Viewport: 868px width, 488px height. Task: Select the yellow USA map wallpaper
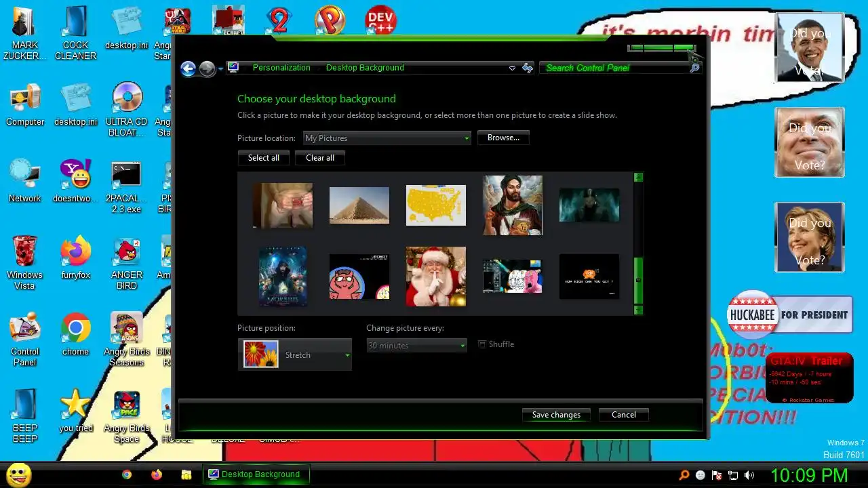click(x=436, y=205)
